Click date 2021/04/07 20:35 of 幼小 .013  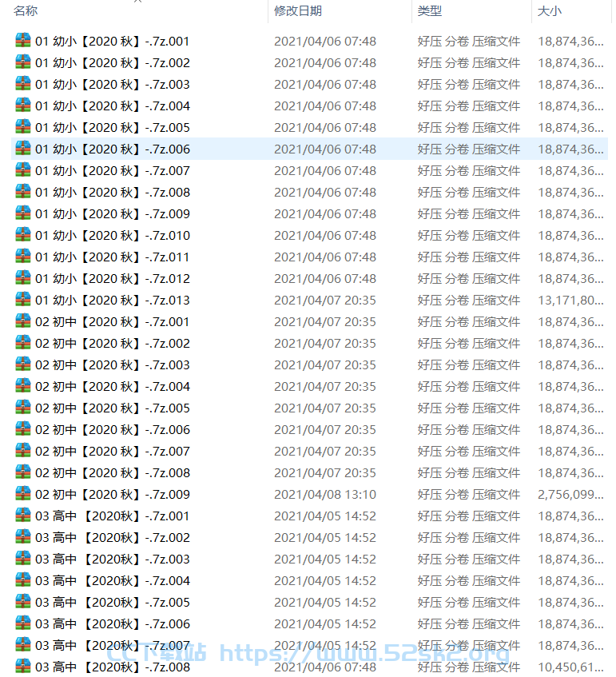tap(325, 301)
